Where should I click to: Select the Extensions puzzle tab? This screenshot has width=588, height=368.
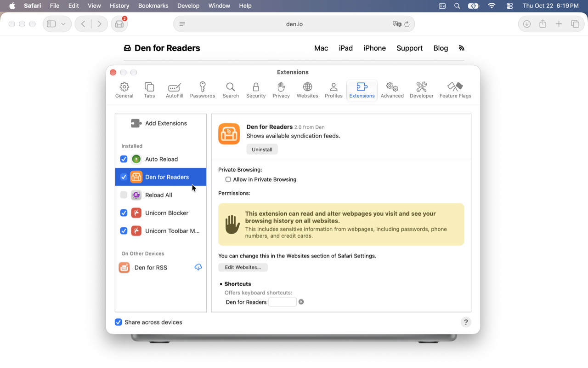pyautogui.click(x=362, y=90)
